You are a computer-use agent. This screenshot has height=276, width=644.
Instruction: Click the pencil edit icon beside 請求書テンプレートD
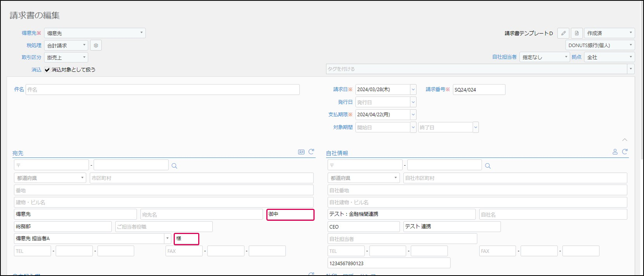[x=563, y=33]
